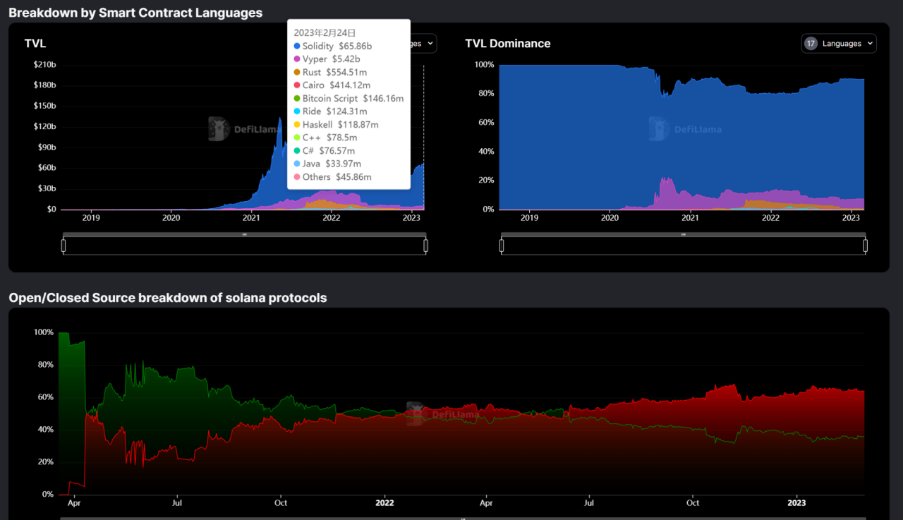Click the TVL Dominance range slider track
Screen dimensions: 903x520
pyautogui.click(x=683, y=246)
